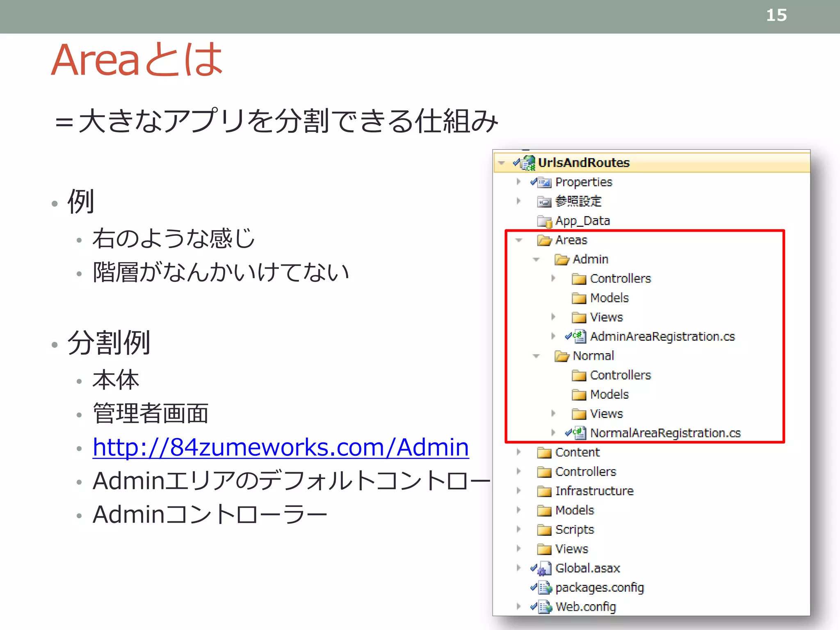Collapse the Admin folder arrow
This screenshot has height=630, width=840.
[x=536, y=260]
